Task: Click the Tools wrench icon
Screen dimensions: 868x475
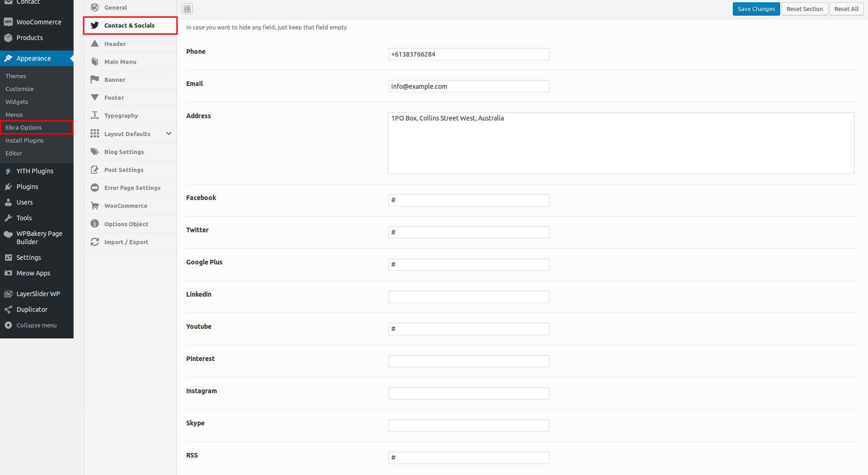Action: pyautogui.click(x=8, y=218)
